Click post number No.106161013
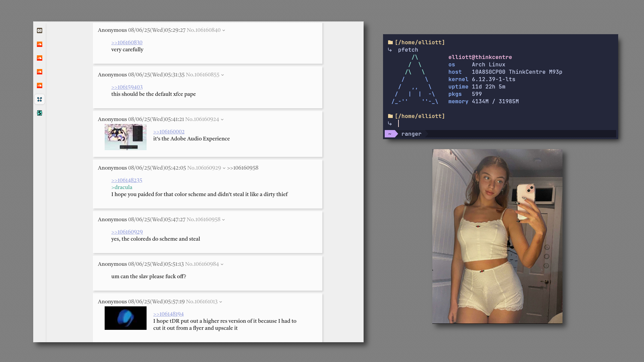The height and width of the screenshot is (362, 644). tap(202, 301)
